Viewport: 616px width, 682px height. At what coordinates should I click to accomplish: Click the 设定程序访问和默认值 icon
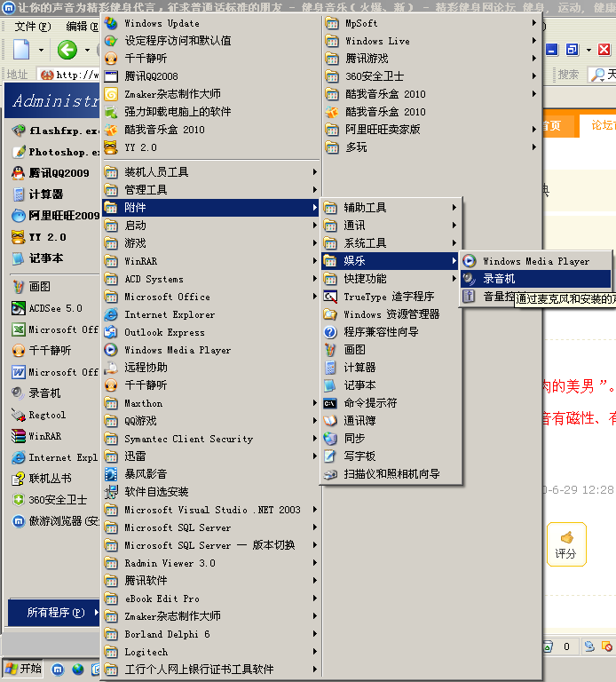(x=111, y=41)
